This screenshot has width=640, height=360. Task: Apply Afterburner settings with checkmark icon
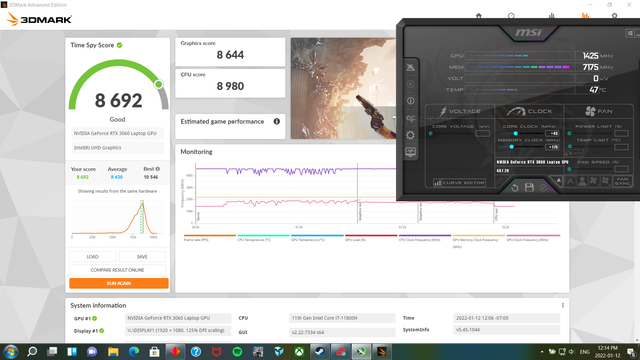(x=543, y=188)
